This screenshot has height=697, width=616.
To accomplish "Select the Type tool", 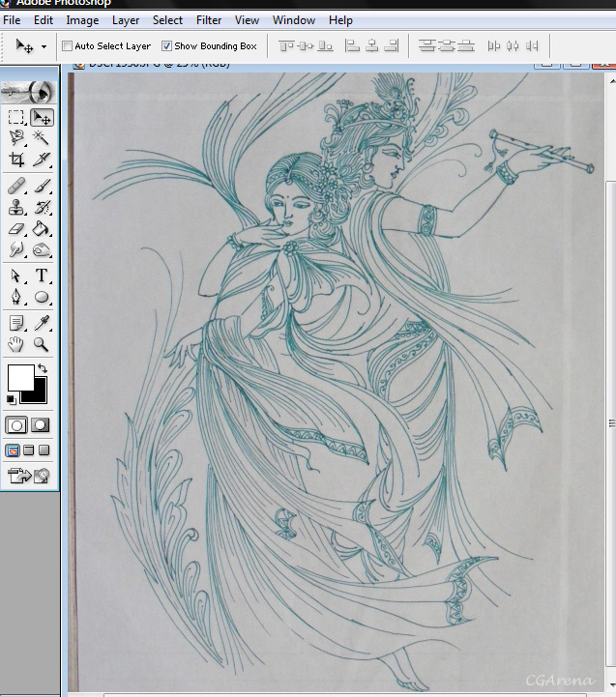I will pos(42,276).
